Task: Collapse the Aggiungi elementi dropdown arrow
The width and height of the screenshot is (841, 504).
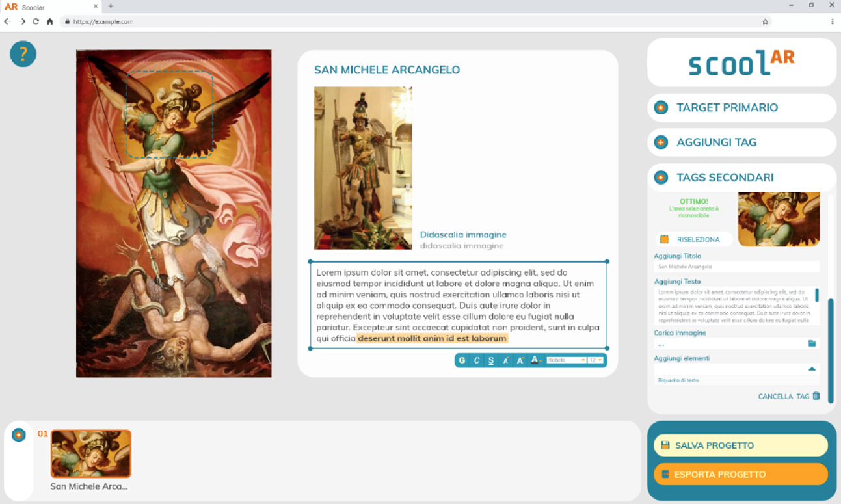Action: pos(812,369)
